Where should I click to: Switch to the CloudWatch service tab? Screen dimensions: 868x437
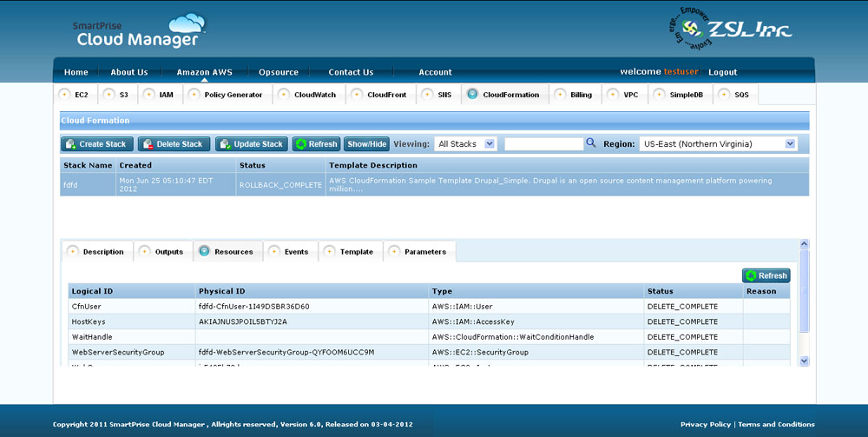tap(307, 95)
